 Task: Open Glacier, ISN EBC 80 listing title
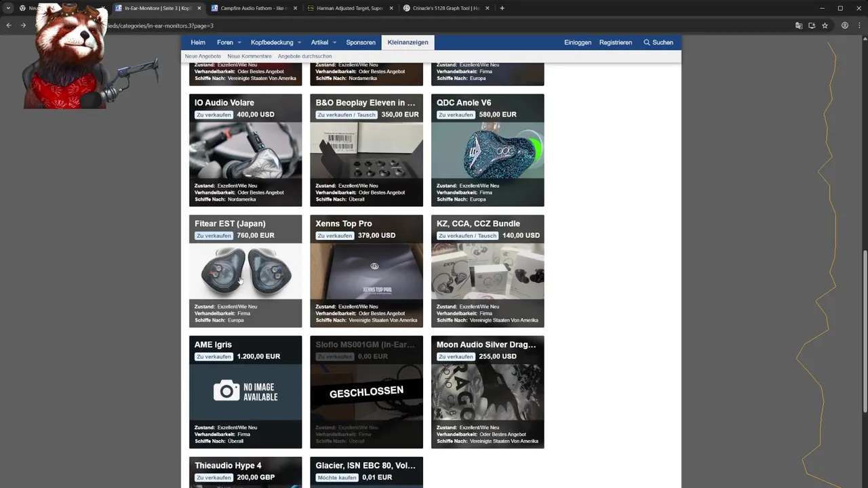click(366, 466)
